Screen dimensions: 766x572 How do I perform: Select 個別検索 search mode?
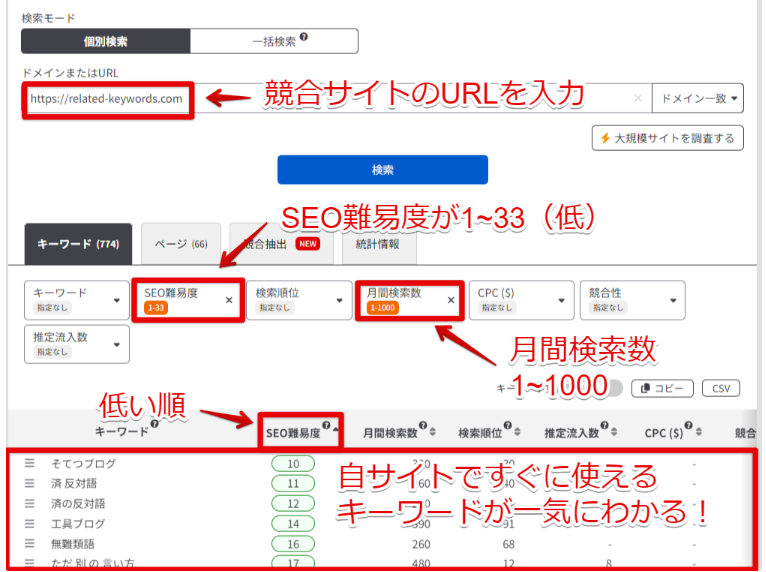[105, 41]
